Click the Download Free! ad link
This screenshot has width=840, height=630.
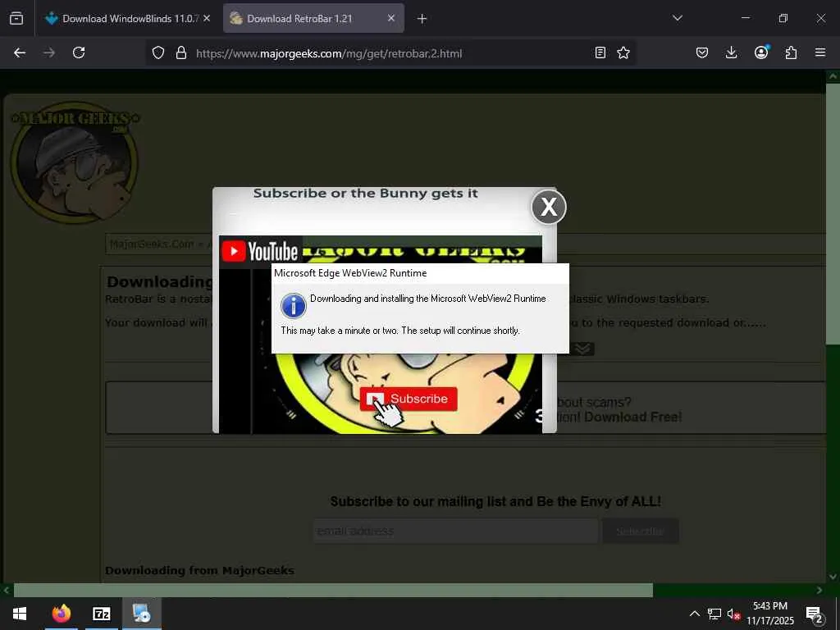click(632, 417)
